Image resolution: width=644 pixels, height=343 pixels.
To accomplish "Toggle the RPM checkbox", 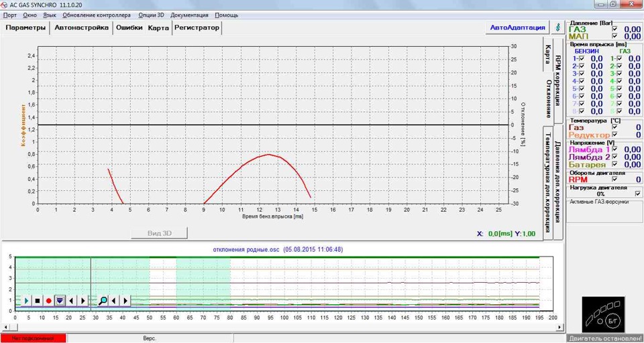I will 615,179.
